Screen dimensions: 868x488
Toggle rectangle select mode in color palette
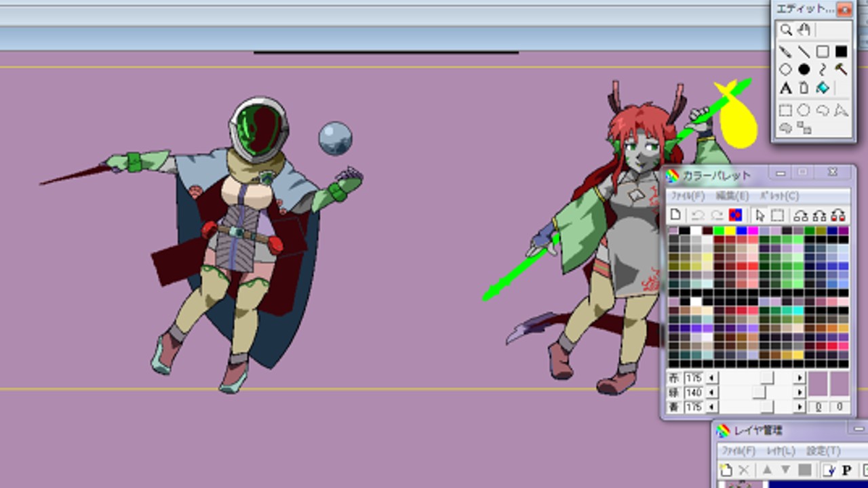[x=777, y=216]
